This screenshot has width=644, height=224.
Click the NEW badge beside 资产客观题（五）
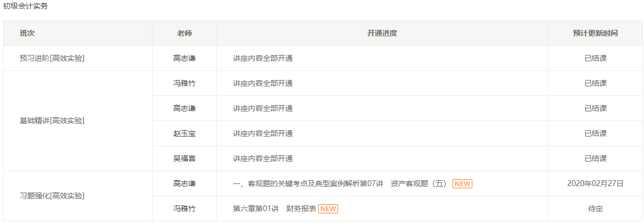(462, 183)
